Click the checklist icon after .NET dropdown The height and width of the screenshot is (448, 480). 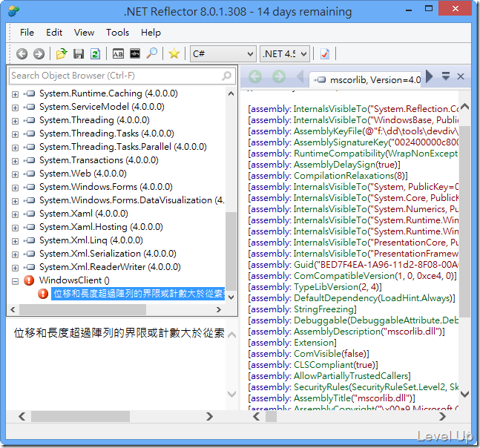325,54
